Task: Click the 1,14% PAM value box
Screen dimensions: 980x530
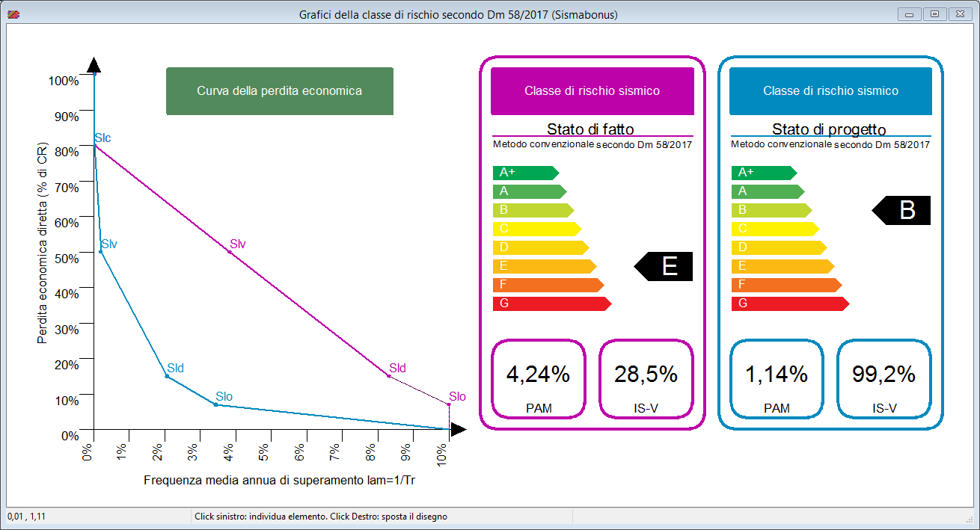Action: [777, 379]
